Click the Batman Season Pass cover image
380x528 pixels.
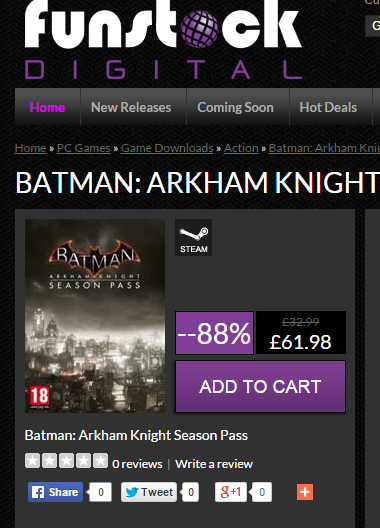(x=95, y=316)
